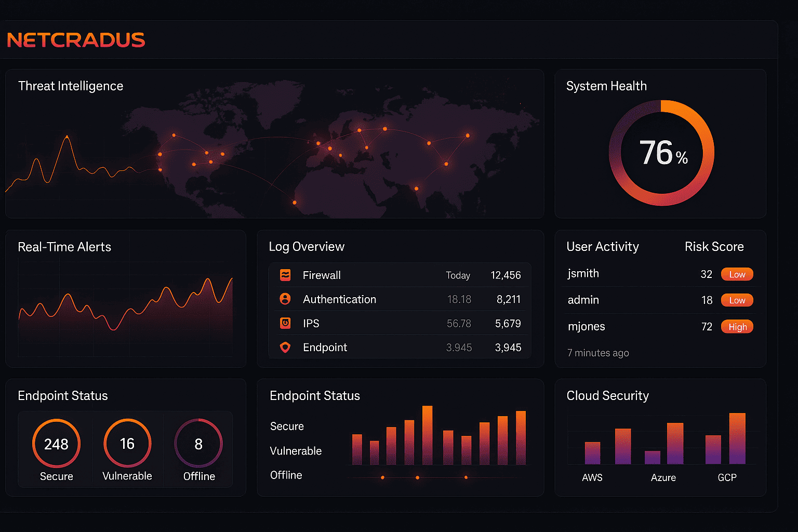Select the IPS log icon

pos(285,323)
